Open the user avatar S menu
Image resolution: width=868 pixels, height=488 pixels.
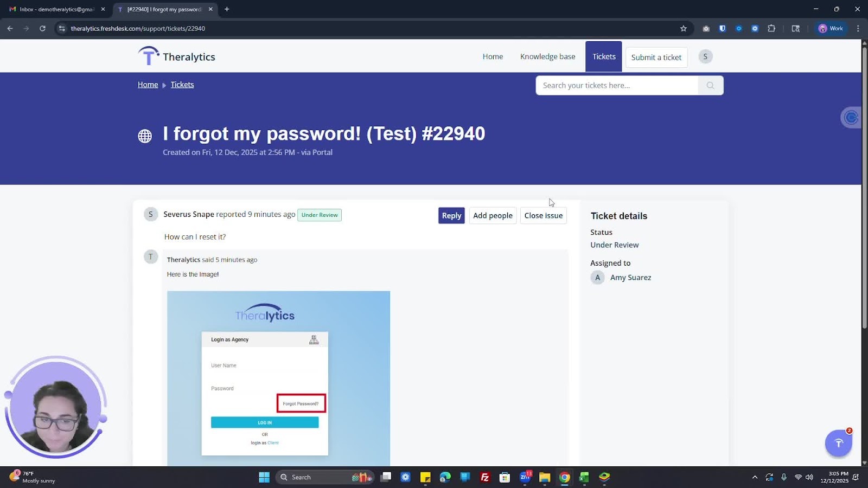click(x=705, y=56)
